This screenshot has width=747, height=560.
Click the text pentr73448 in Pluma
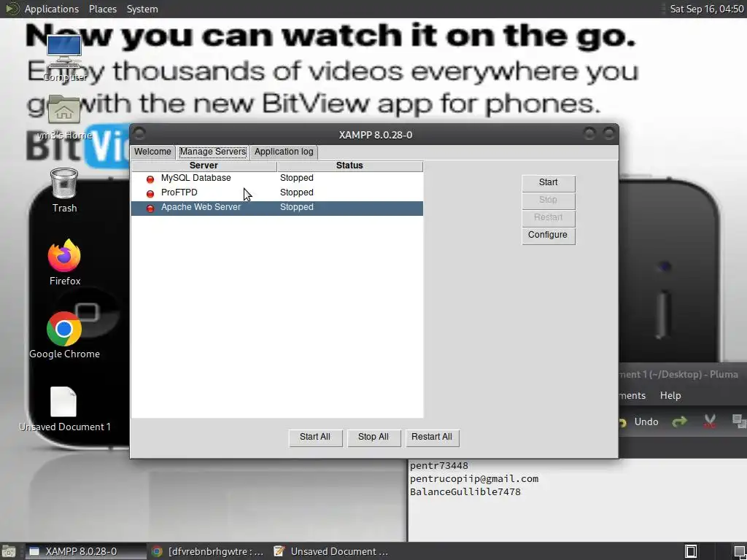coord(438,466)
